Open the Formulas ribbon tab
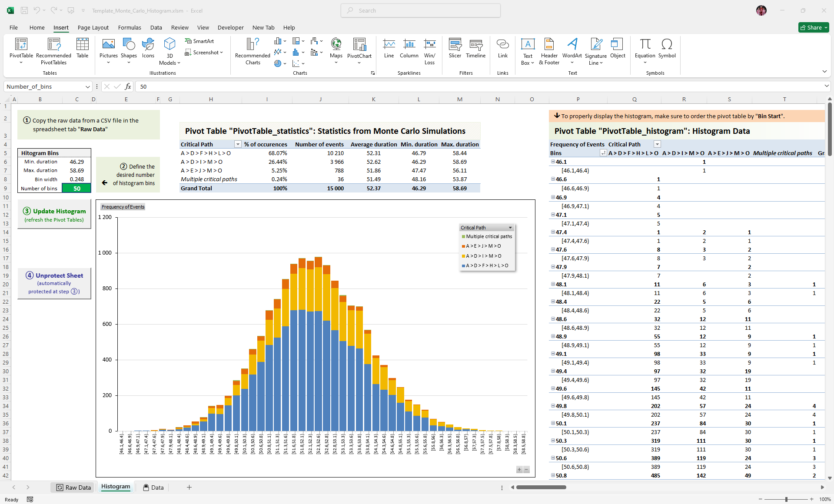 [x=130, y=27]
